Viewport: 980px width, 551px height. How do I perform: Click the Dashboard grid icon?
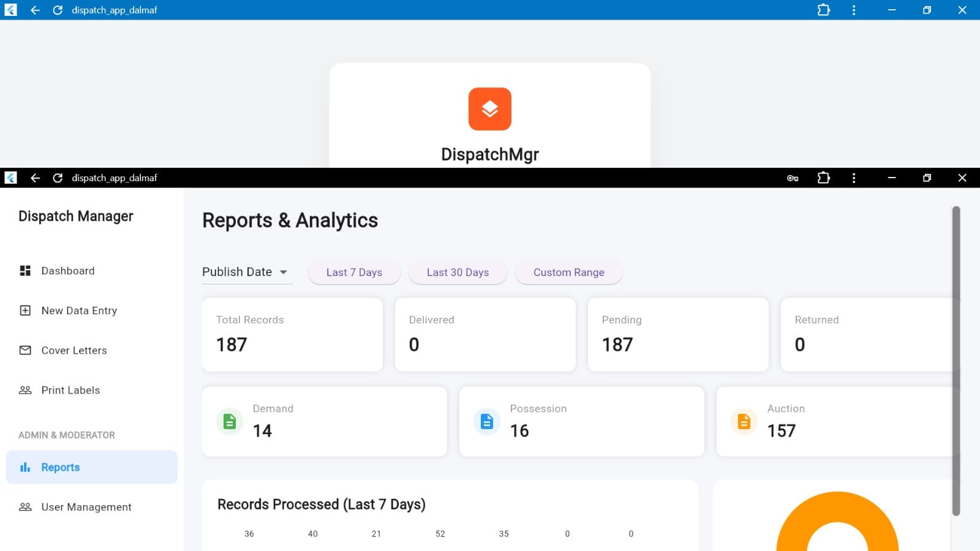(x=25, y=271)
